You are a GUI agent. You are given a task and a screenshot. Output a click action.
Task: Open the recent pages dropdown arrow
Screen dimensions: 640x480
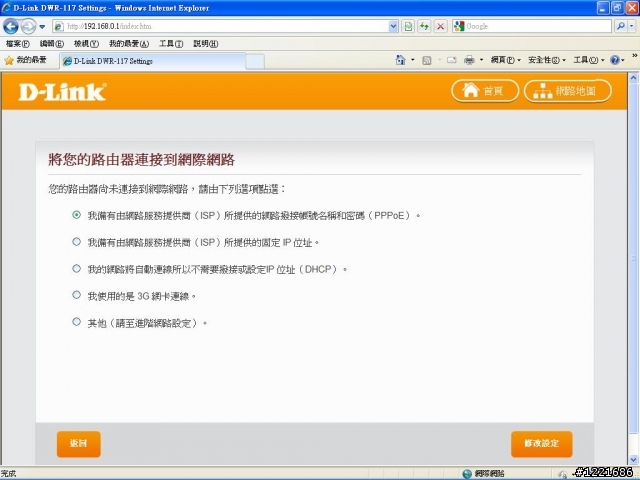click(42, 27)
